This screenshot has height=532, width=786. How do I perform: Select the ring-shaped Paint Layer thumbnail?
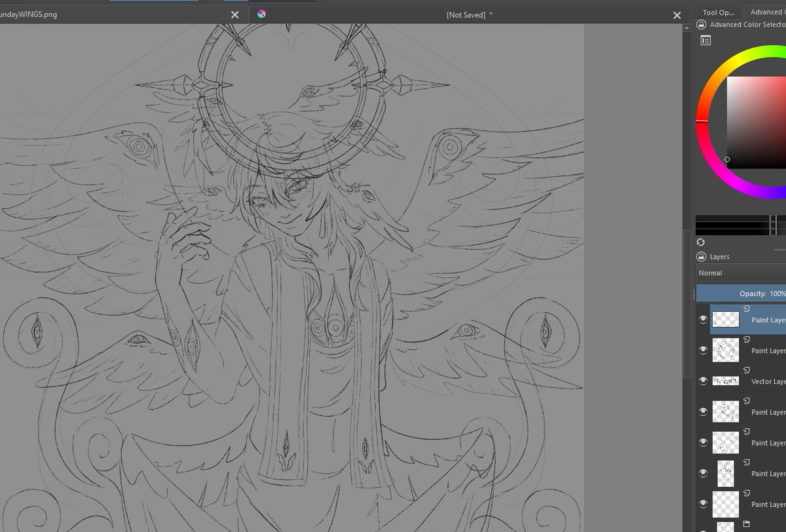726,351
